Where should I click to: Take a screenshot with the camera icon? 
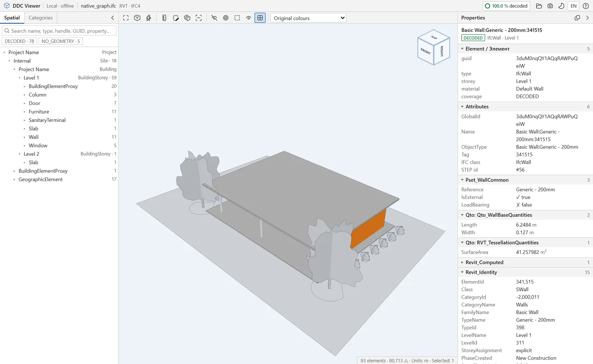coord(550,6)
